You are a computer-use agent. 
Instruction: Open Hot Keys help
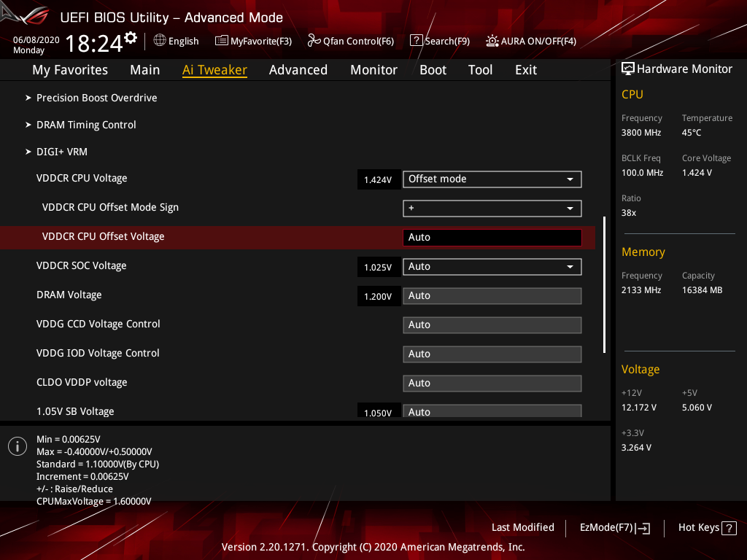(708, 528)
